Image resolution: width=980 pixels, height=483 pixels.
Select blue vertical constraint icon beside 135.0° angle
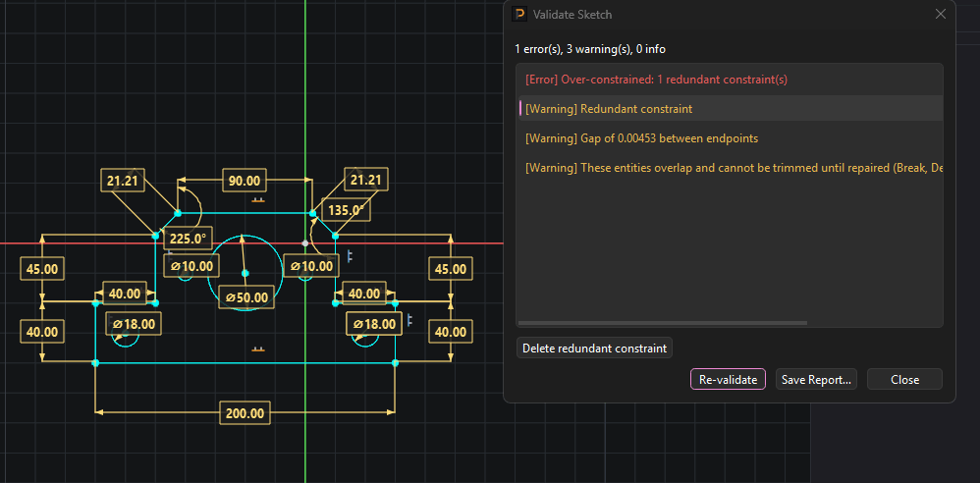pos(350,255)
